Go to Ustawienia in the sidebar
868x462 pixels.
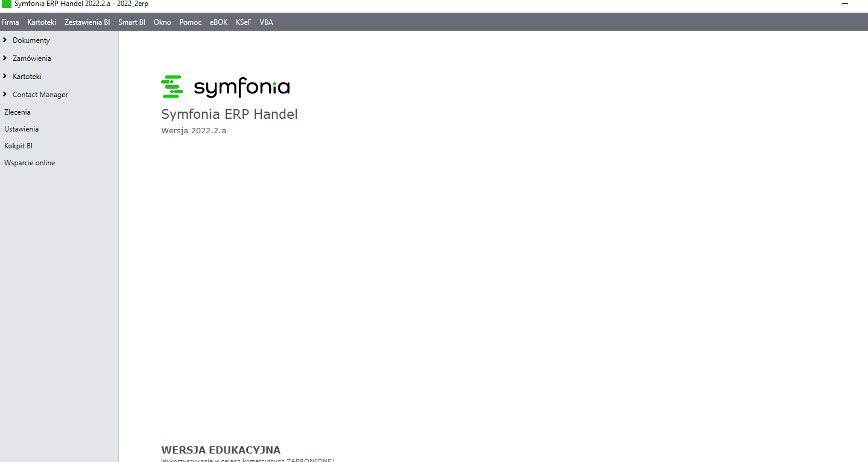[21, 129]
